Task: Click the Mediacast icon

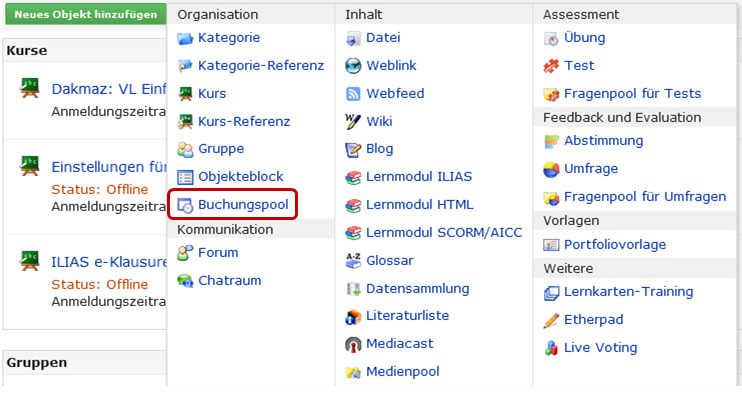Action: pos(353,344)
